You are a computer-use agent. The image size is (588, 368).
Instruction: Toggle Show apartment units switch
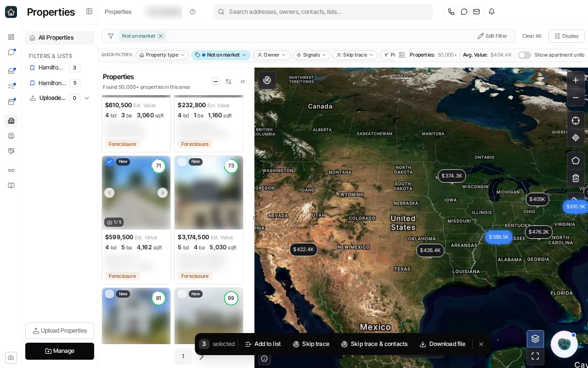coord(524,55)
